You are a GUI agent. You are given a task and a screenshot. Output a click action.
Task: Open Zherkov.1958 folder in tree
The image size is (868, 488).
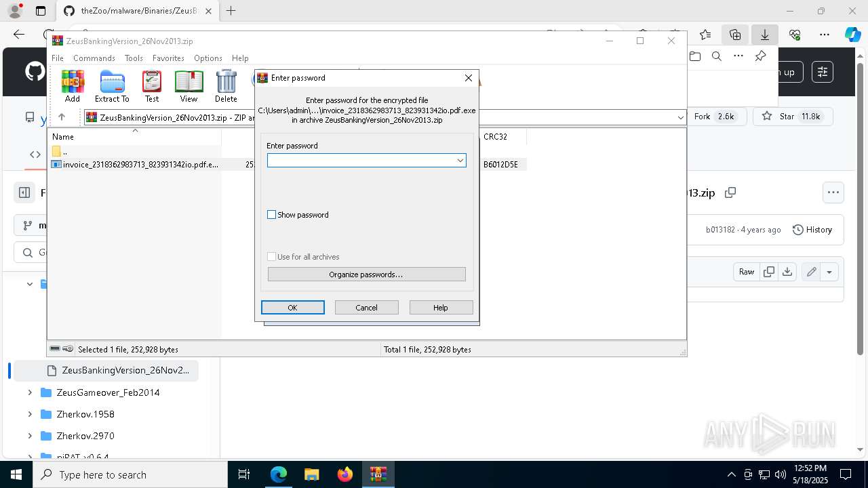(85, 414)
